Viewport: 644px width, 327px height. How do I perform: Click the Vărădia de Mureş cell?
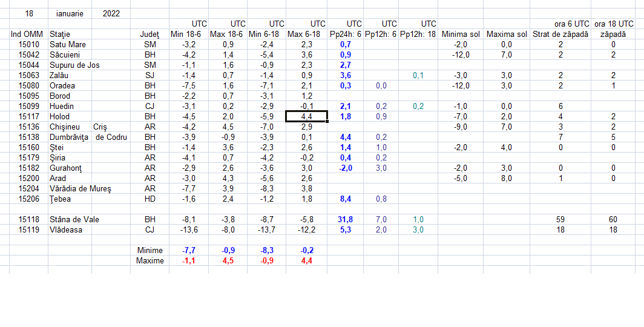click(80, 188)
